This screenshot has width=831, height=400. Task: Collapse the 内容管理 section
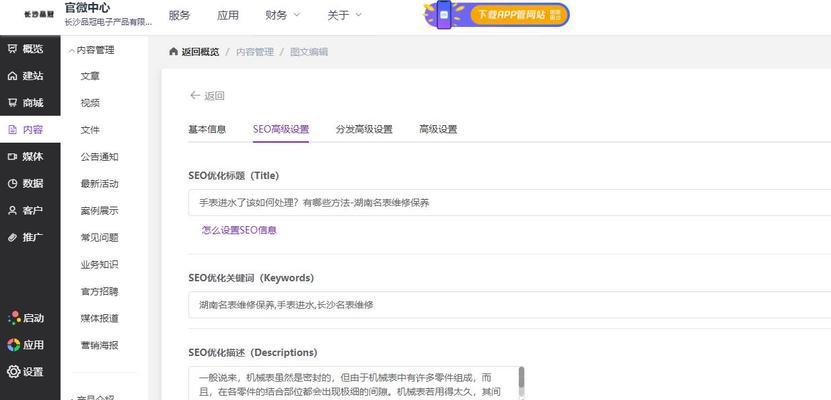click(92, 50)
